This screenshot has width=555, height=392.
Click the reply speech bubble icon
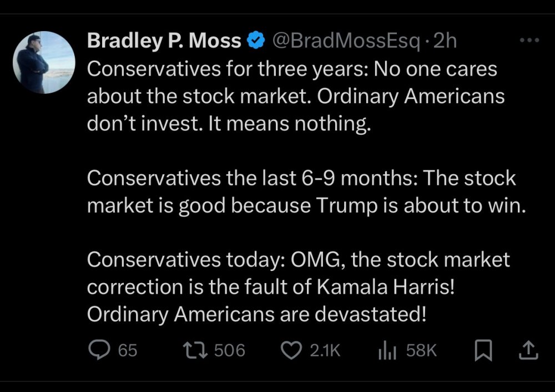coord(99,350)
